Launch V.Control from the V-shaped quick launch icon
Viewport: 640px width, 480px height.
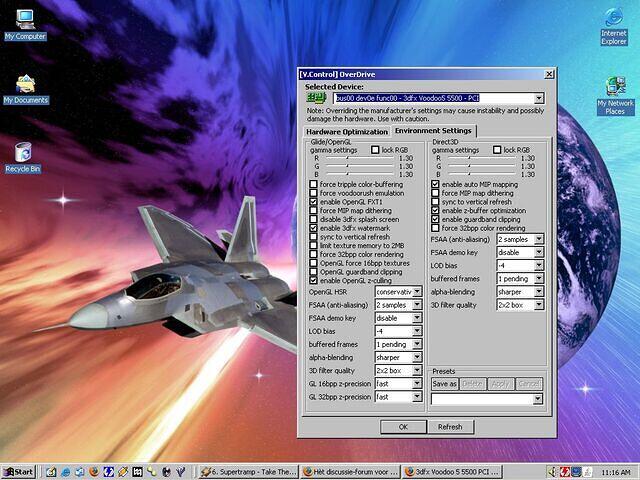point(181,472)
